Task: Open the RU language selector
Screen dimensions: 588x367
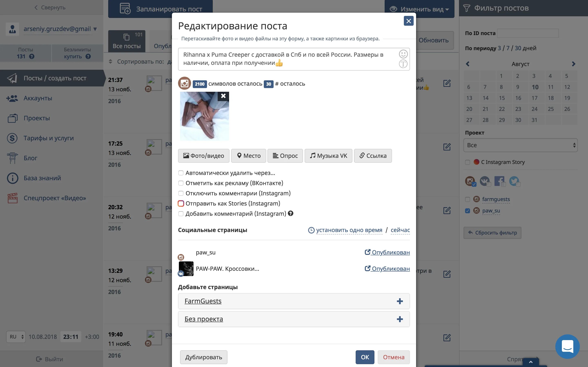Action: pos(16,337)
